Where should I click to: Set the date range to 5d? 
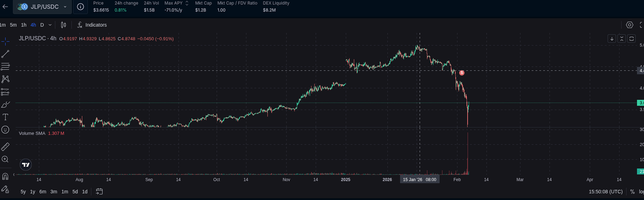point(75,191)
